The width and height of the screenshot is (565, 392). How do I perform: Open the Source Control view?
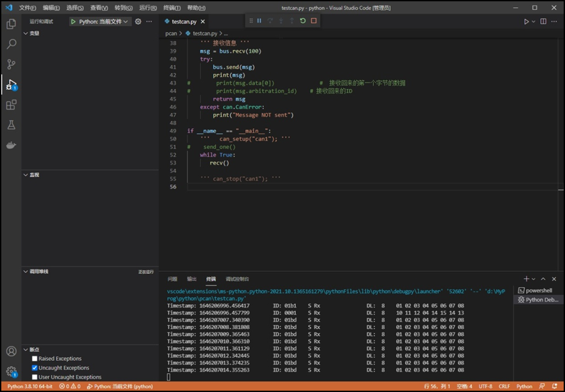pos(11,64)
